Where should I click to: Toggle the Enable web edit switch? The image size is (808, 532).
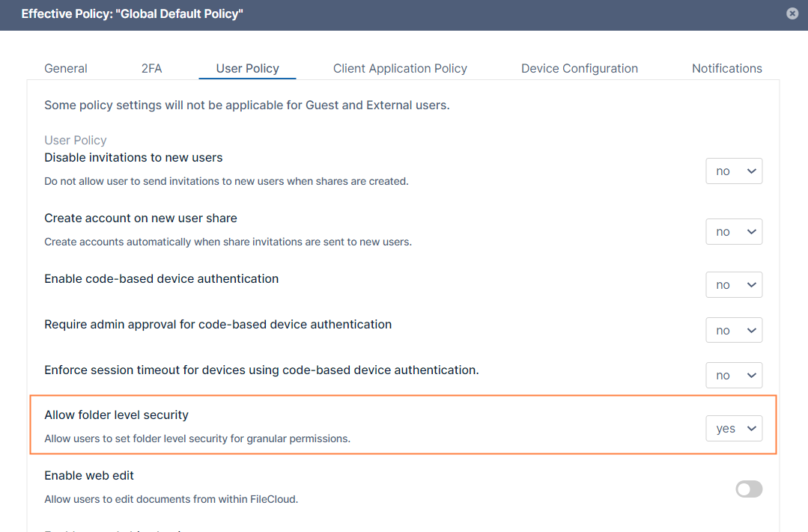coord(749,489)
